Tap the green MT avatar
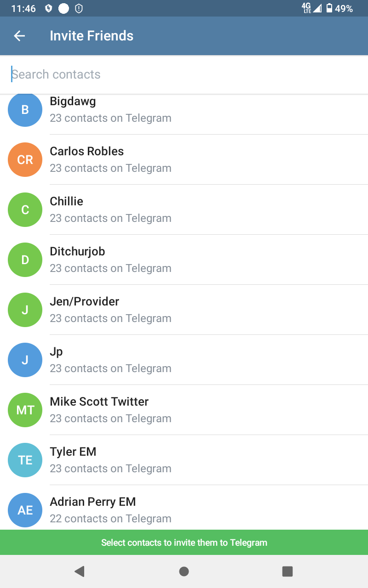368x588 pixels. click(25, 410)
